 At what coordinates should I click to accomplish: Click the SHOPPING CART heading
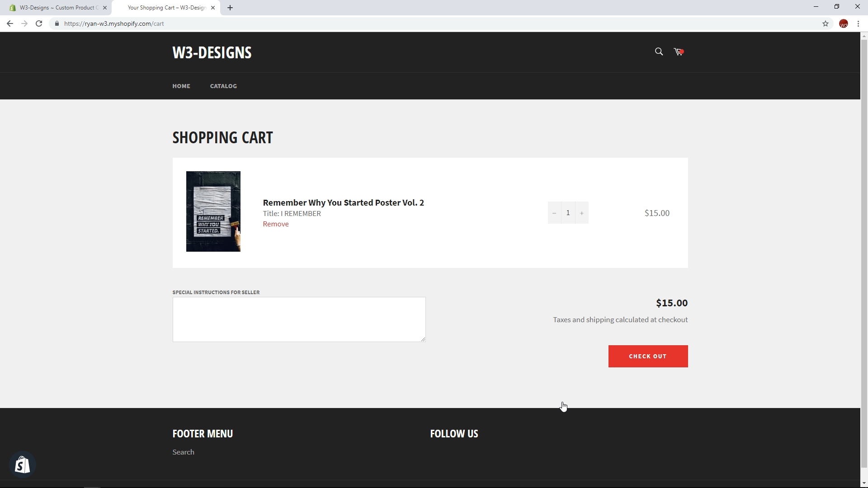tap(222, 137)
